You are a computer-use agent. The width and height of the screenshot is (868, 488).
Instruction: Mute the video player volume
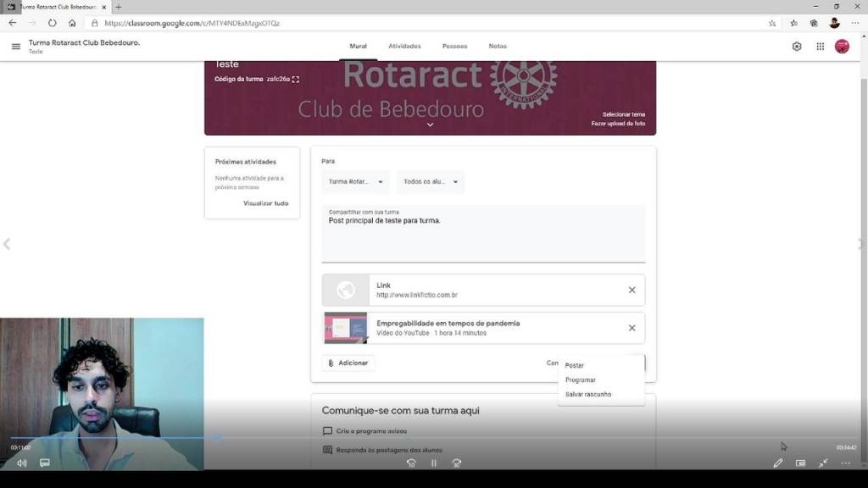21,463
